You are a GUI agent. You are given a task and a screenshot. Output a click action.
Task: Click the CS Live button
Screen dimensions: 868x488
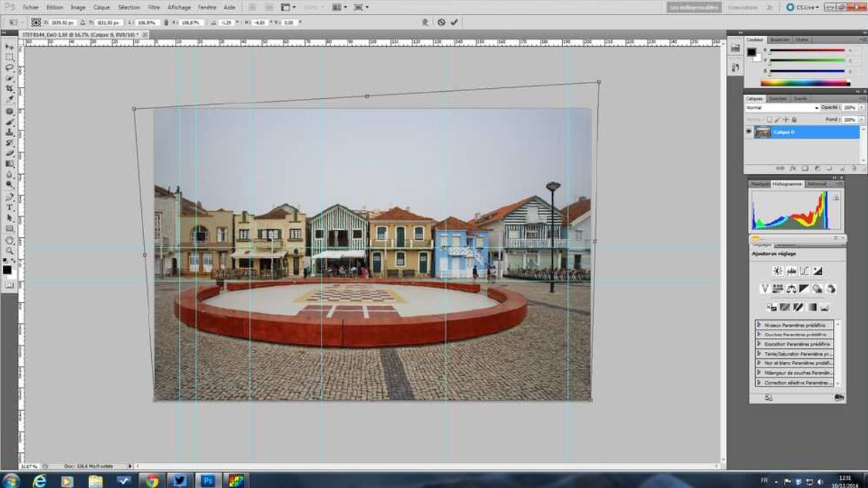click(x=801, y=7)
